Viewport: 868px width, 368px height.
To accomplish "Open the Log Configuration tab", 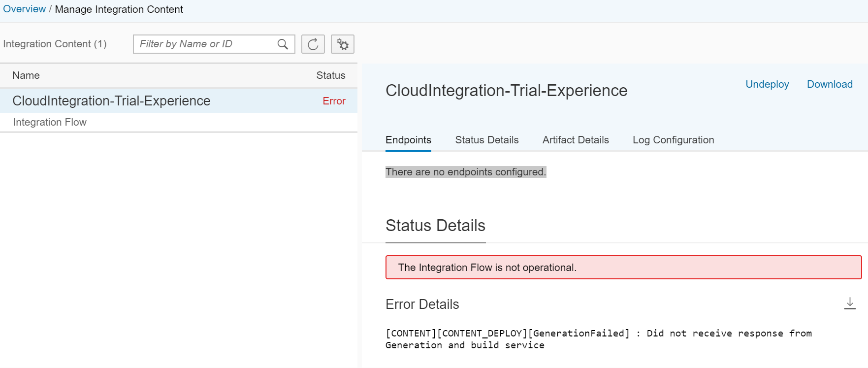I will (x=673, y=140).
